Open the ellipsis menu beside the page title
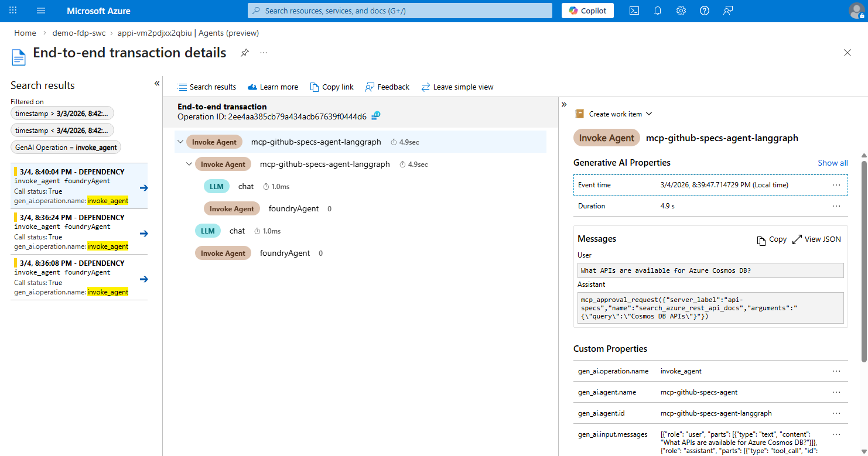 (x=264, y=53)
